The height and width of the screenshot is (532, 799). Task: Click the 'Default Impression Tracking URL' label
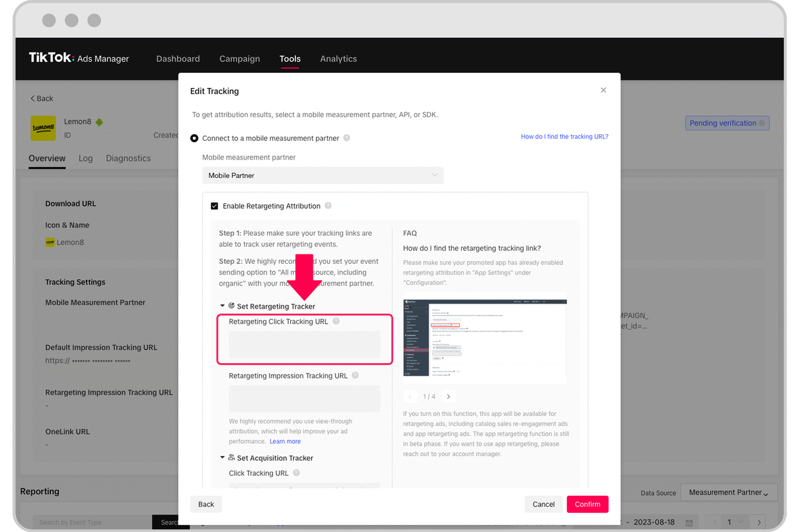[x=101, y=347]
